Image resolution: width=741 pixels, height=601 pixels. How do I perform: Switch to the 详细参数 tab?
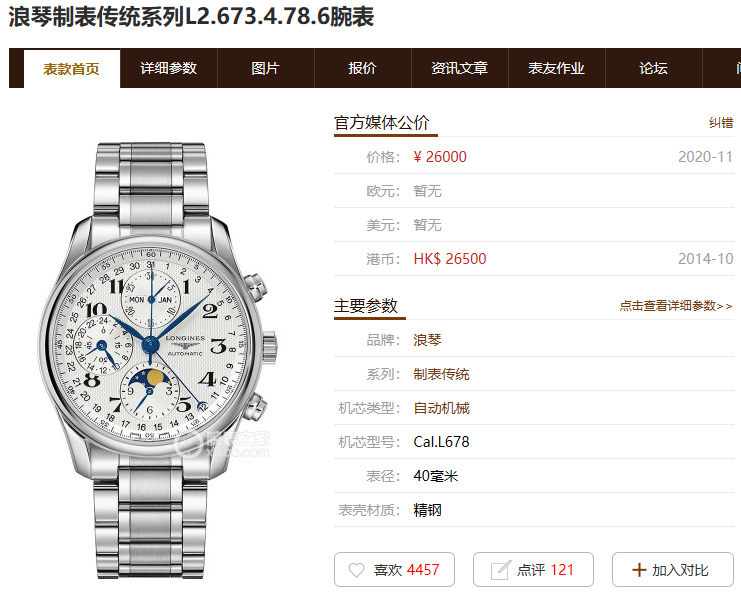[x=169, y=69]
